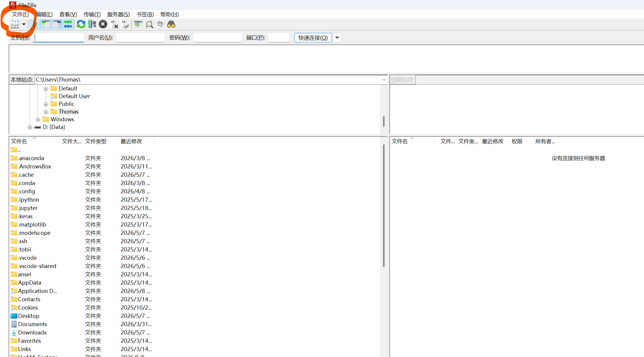This screenshot has height=357, width=644.
Task: Open the 帮助(H) menu
Action: tap(169, 14)
